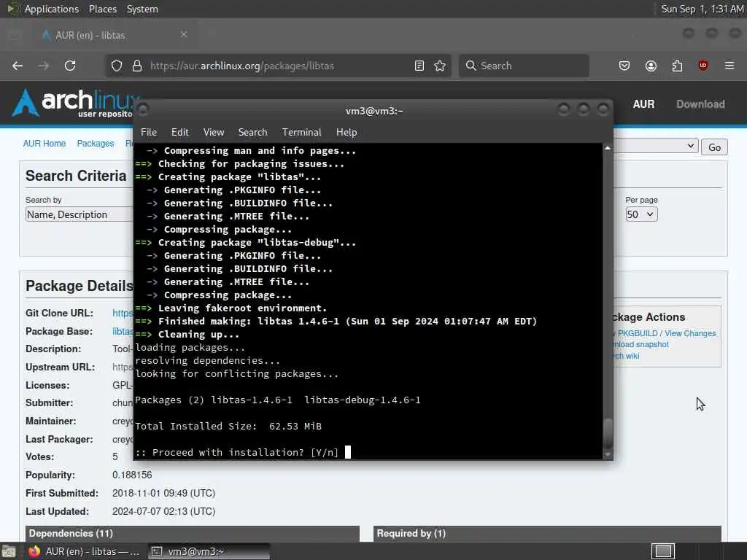Click the AUR navigation link

tap(643, 104)
